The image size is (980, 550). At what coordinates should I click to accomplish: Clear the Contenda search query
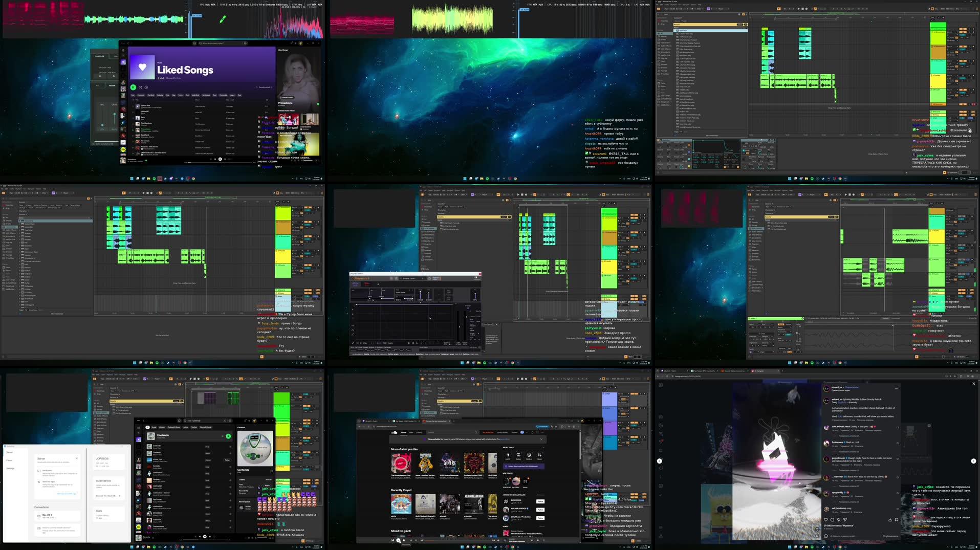[x=224, y=421]
